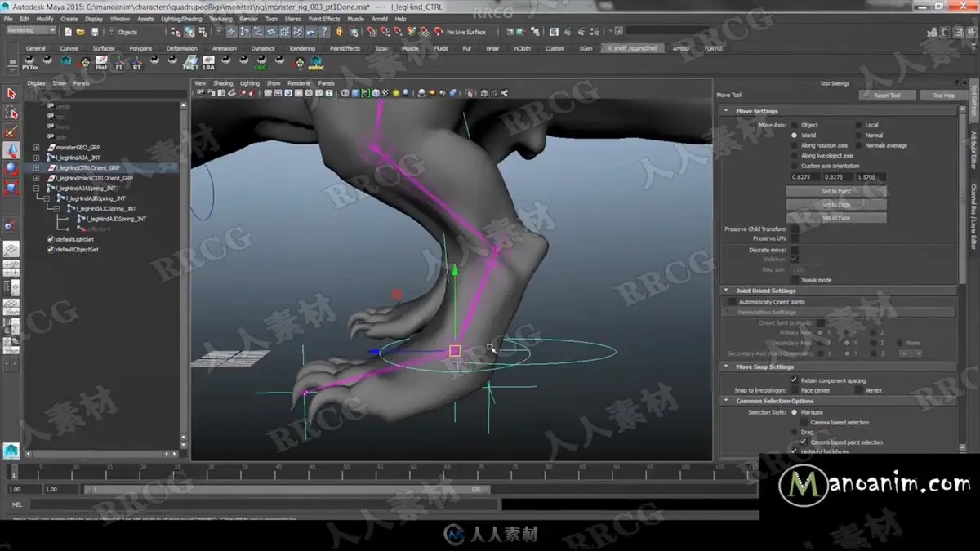Screen dimensions: 980x551
Task: Click the LRA shelf icon
Action: pos(209,63)
